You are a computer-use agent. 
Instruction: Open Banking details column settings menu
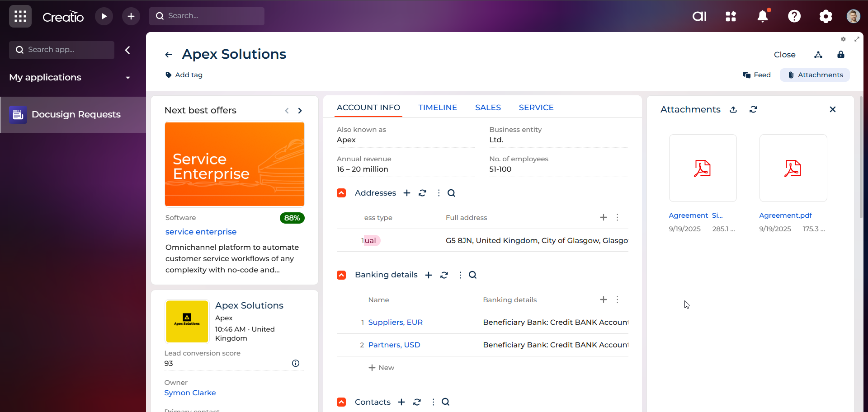[x=618, y=300]
